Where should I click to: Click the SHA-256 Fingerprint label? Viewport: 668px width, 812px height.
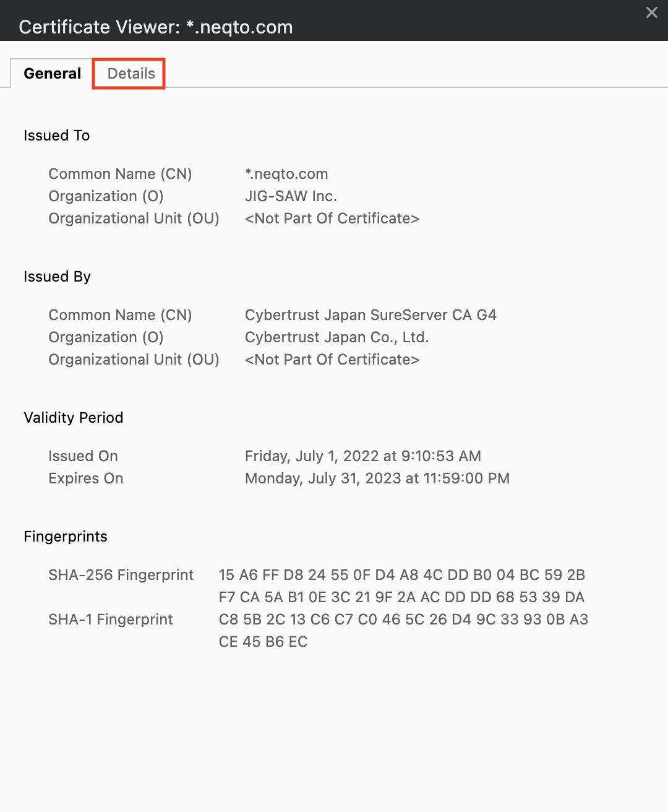click(121, 575)
